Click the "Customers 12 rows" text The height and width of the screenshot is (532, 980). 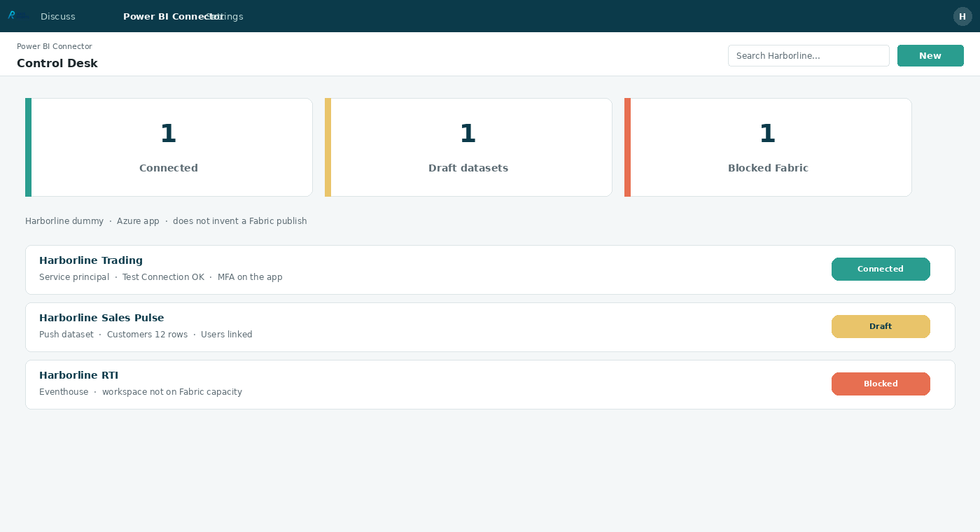tap(147, 335)
